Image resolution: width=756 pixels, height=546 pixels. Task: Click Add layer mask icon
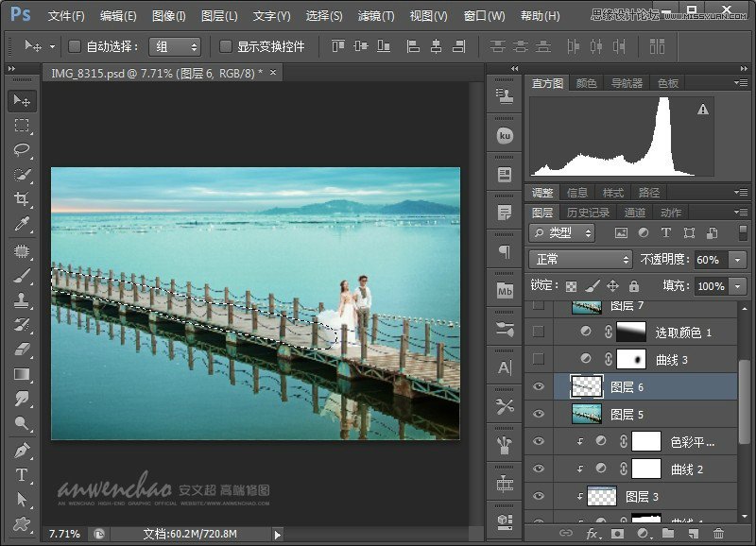(617, 534)
